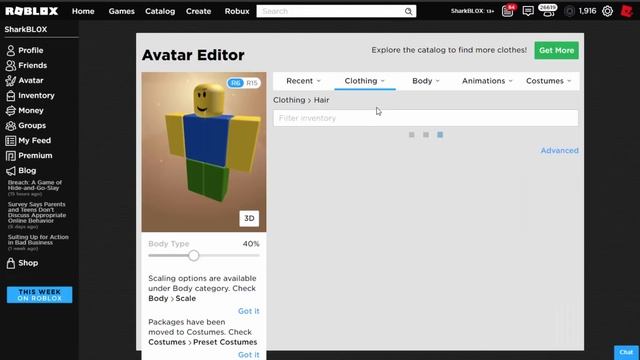Screen dimensions: 640x360
Task: Click the search magnifier icon
Action: (x=408, y=11)
